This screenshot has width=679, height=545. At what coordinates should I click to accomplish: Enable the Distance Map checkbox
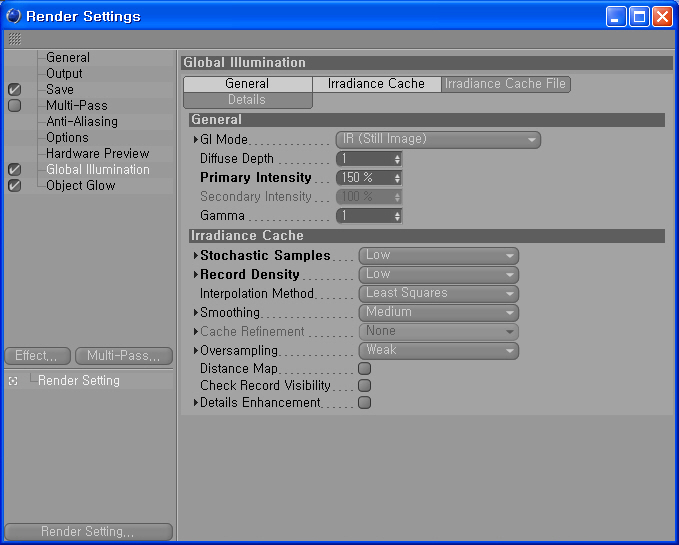(x=365, y=369)
